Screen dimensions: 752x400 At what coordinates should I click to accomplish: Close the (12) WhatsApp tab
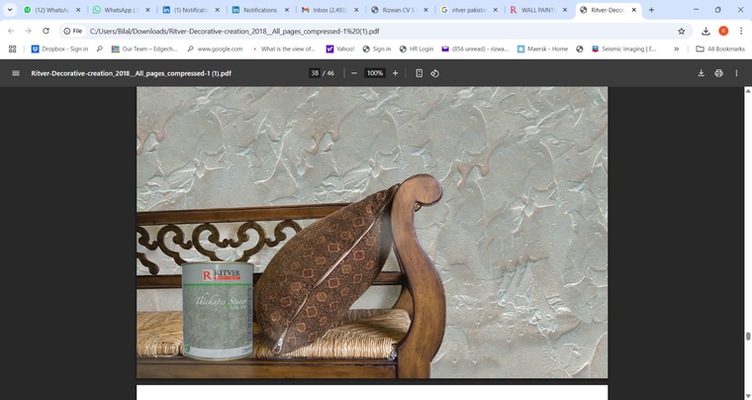(78, 10)
